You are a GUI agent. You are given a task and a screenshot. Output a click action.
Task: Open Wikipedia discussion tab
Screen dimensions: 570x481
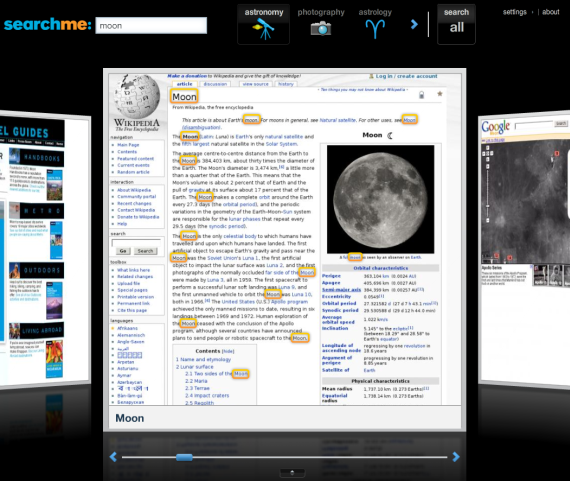215,84
